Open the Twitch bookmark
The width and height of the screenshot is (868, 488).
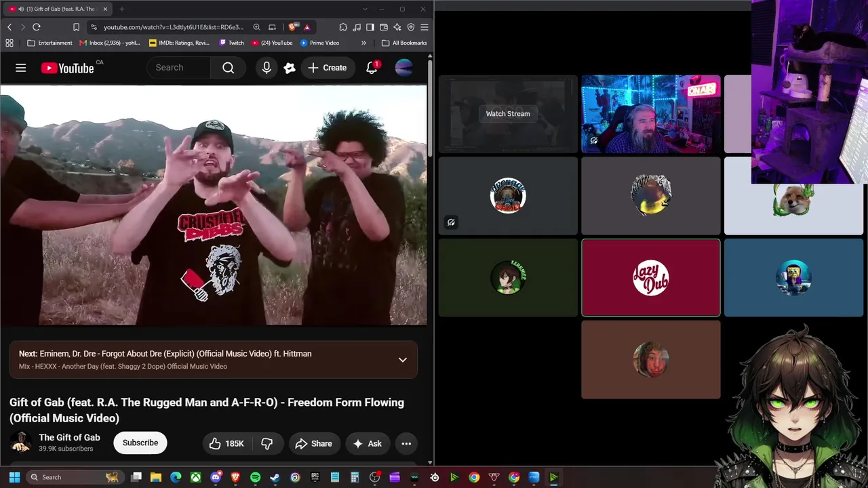coord(232,43)
